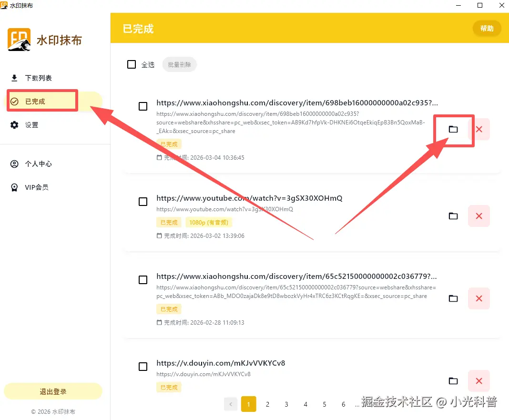Viewport: 509px width, 420px height.
Task: Click calendar icon beside 2026-03-04 10:36:45
Action: pyautogui.click(x=159, y=157)
